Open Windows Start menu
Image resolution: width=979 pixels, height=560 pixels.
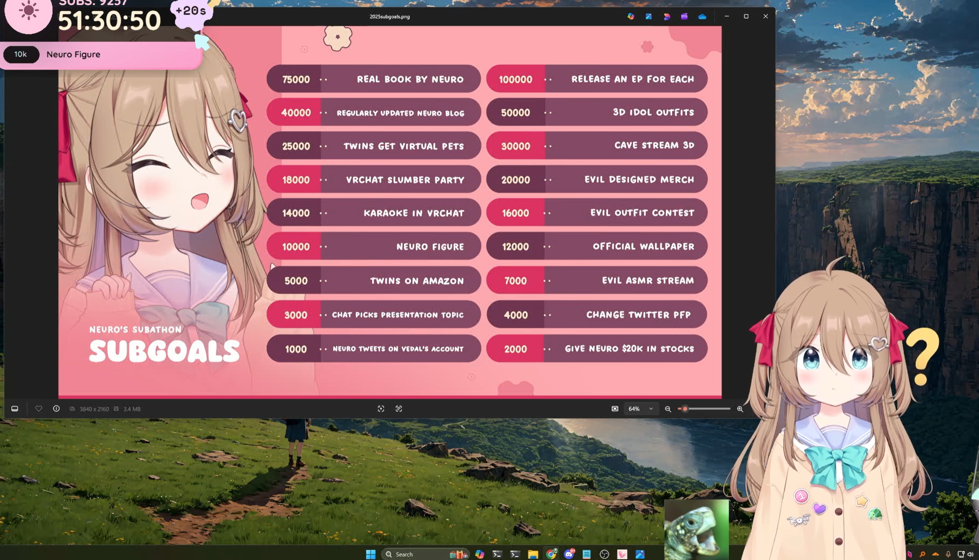(371, 554)
